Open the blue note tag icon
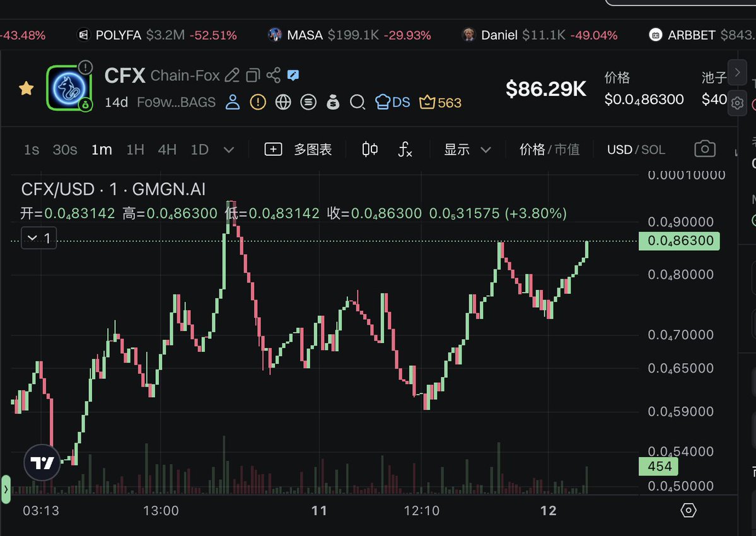 click(x=293, y=74)
